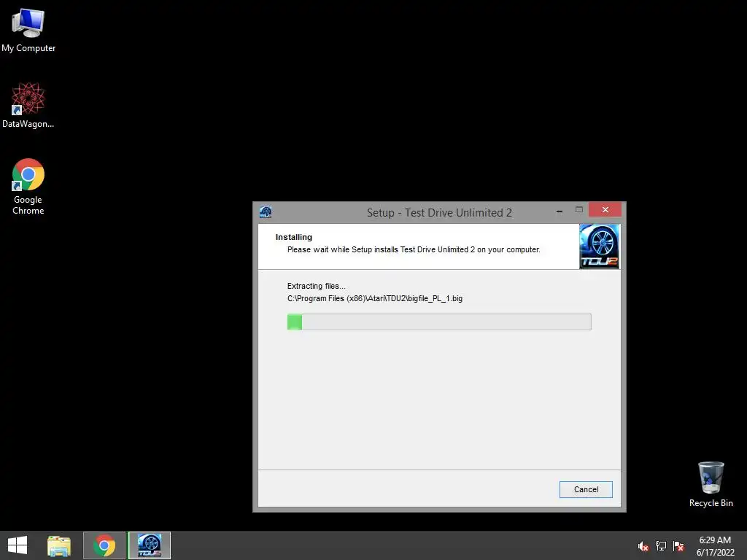Click the muted volume tray icon
The height and width of the screenshot is (560, 747).
(x=643, y=545)
